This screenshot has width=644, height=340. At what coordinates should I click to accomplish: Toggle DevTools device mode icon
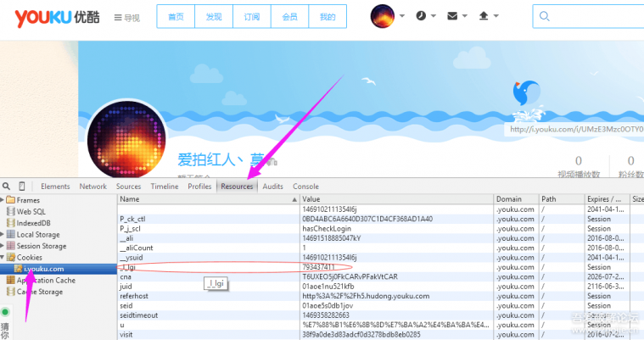(22, 186)
